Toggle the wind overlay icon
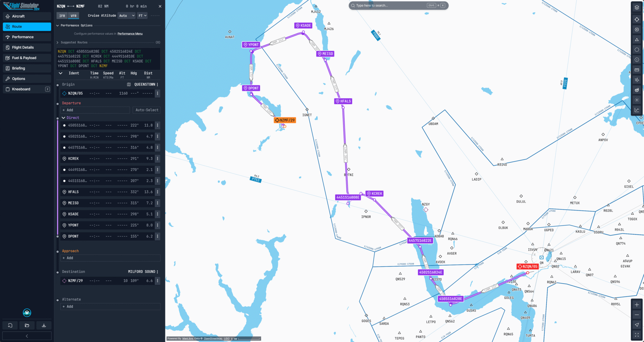Image resolution: width=644 pixels, height=342 pixels. [x=637, y=80]
